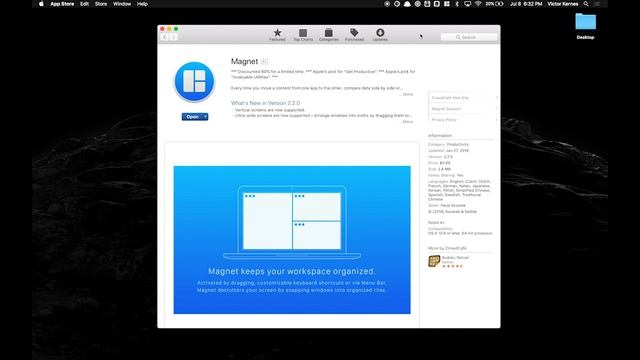Click the cloud menu bar icon

click(407, 4)
